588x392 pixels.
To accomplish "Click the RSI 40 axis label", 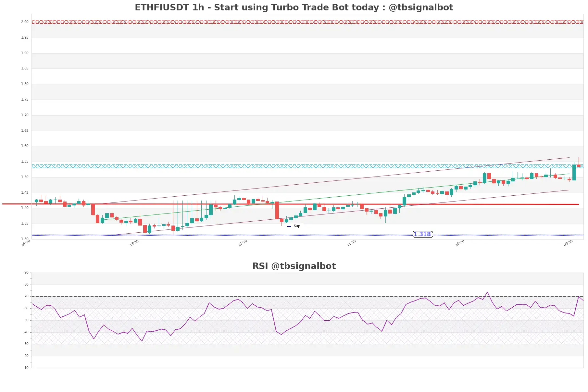I will (x=26, y=332).
